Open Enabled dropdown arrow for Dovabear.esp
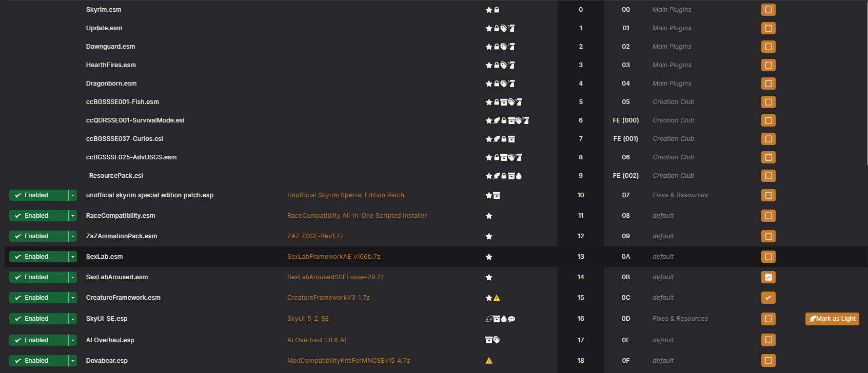The width and height of the screenshot is (868, 373). (x=73, y=361)
